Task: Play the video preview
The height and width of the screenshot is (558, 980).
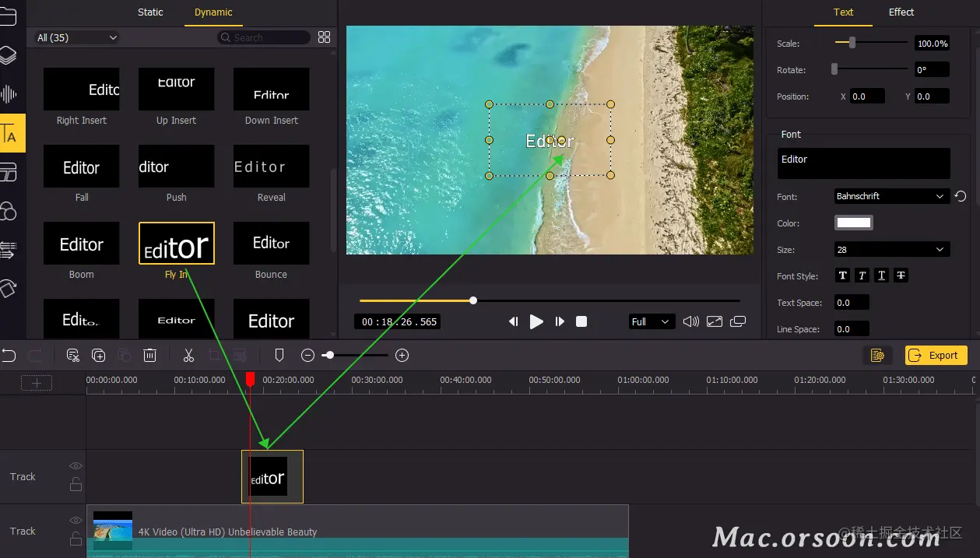Action: (x=536, y=321)
